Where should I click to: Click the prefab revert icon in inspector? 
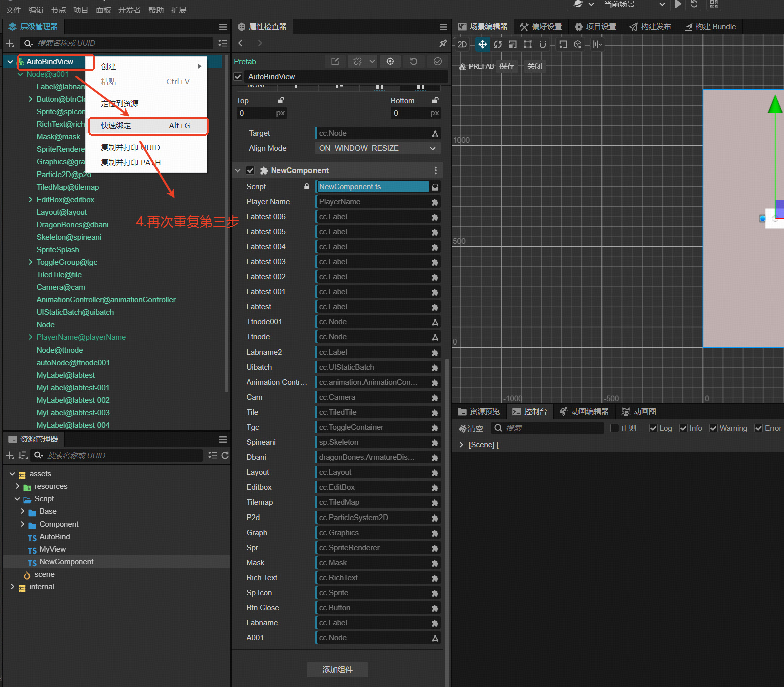[x=413, y=61]
